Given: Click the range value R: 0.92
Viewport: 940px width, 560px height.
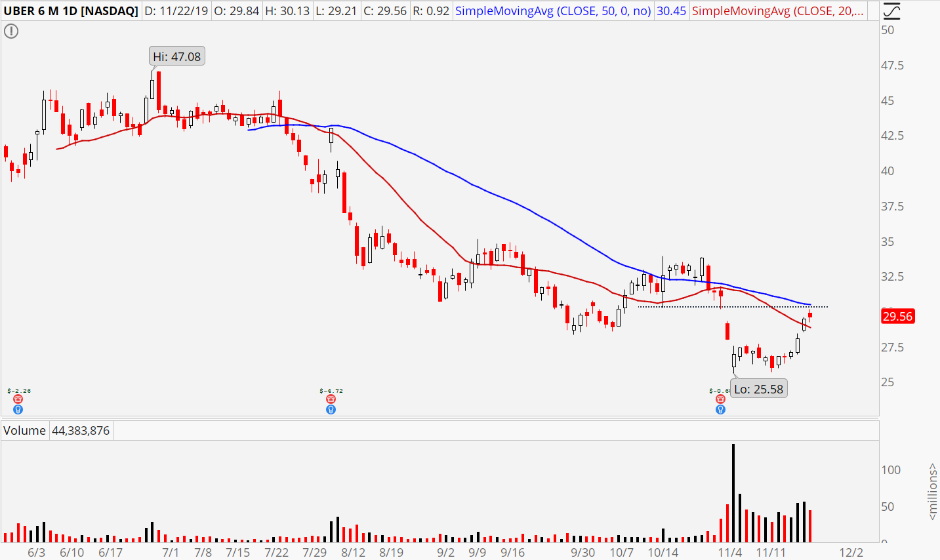Looking at the screenshot, I should click(x=431, y=11).
